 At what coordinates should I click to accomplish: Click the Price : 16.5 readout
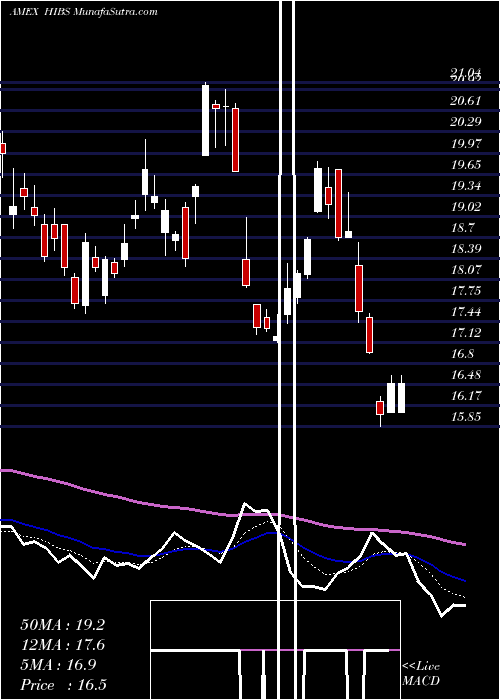[63, 685]
